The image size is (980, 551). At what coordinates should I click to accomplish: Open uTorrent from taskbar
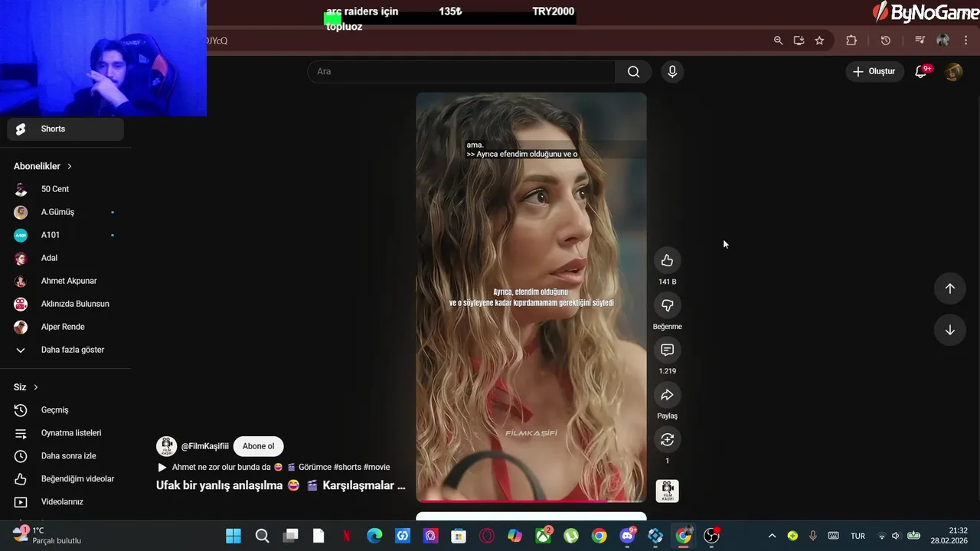click(x=571, y=536)
